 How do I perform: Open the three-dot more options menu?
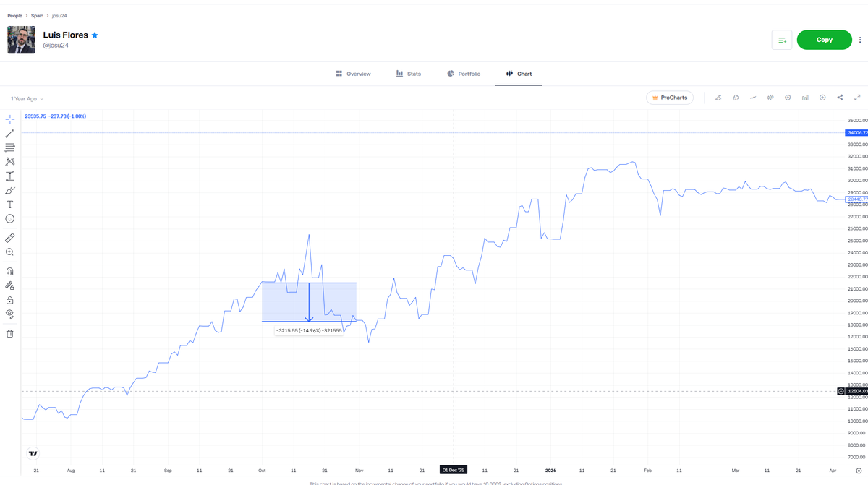pos(860,40)
